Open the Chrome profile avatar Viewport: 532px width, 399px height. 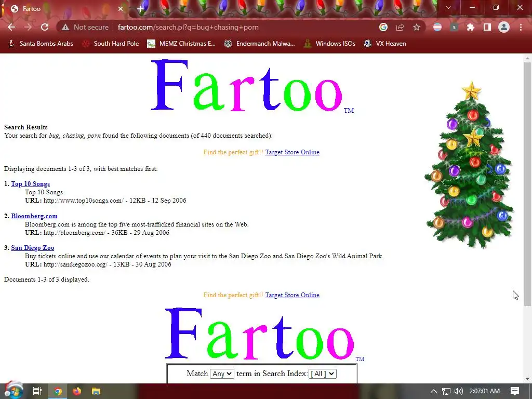click(x=504, y=27)
